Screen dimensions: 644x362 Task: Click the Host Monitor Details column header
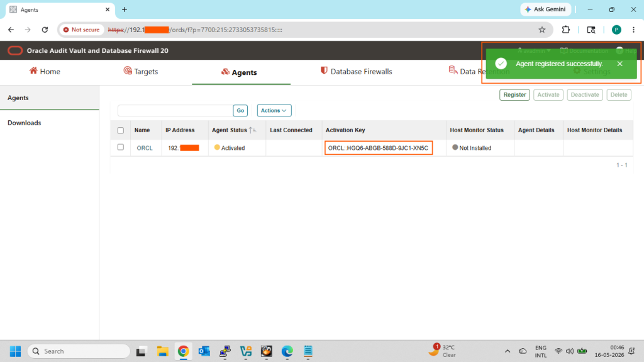coord(594,130)
